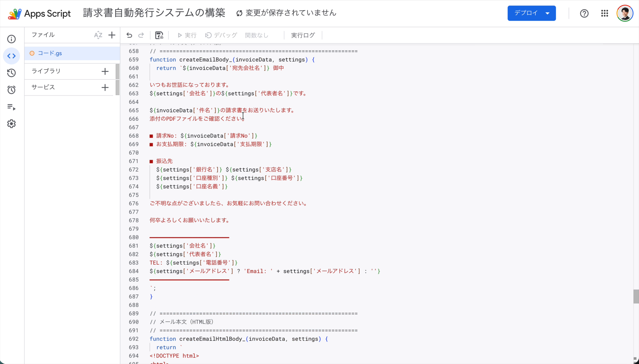
Task: Click the account profile avatar
Action: (x=624, y=13)
